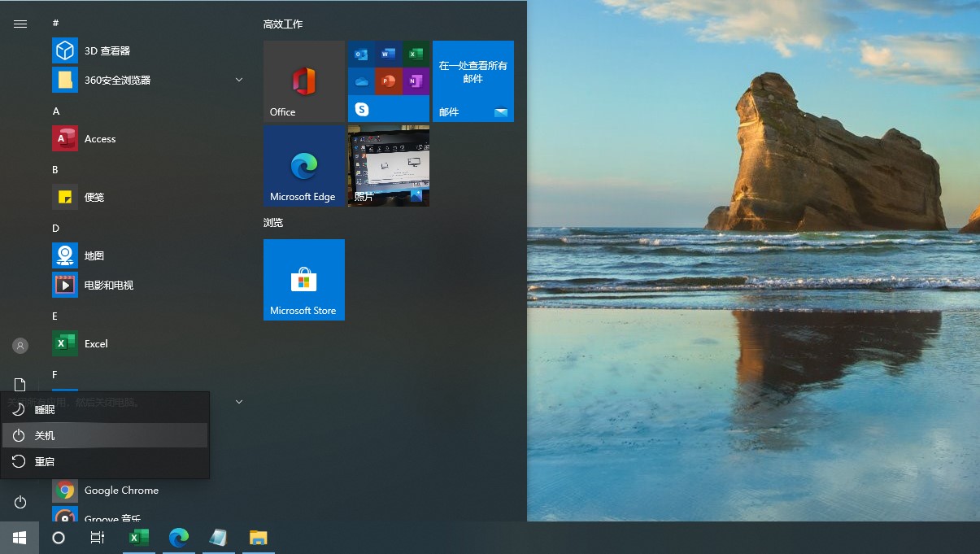The image size is (980, 554).
Task: Select 睡眠 in the power menu
Action: (x=105, y=410)
